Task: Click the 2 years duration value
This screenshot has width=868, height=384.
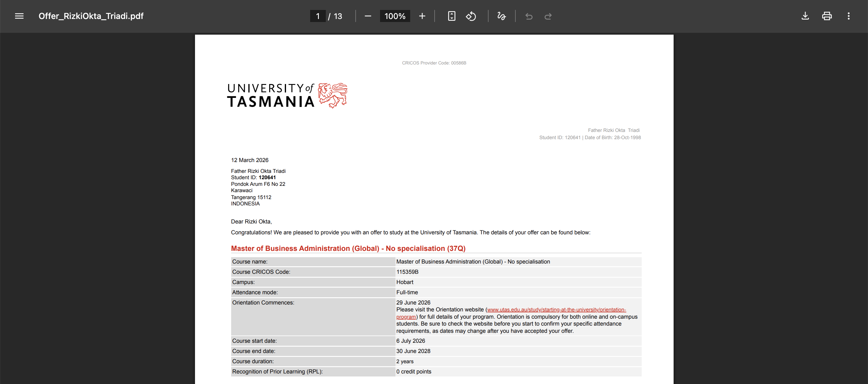Action: 405,361
